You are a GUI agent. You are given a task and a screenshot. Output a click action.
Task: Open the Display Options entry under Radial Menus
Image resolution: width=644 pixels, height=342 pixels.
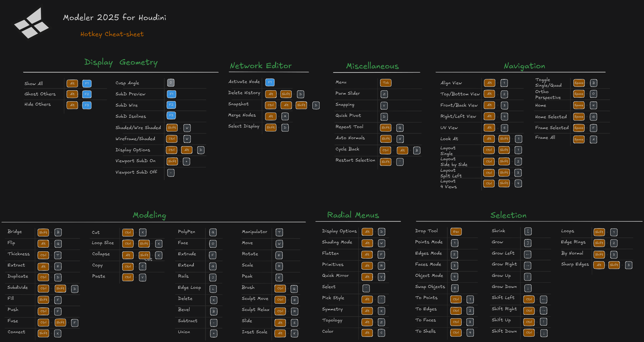[339, 231]
